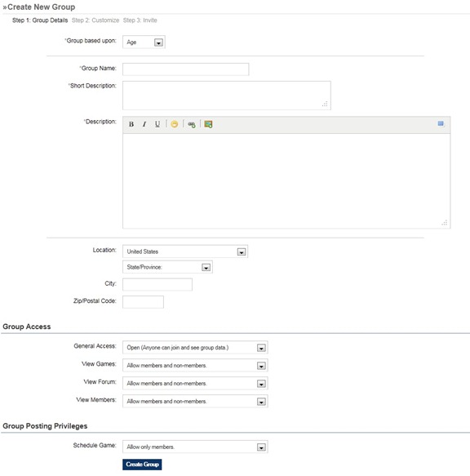Screen dimensions: 470x476
Task: Toggle the editor fullscreen icon at right
Action: tap(441, 123)
